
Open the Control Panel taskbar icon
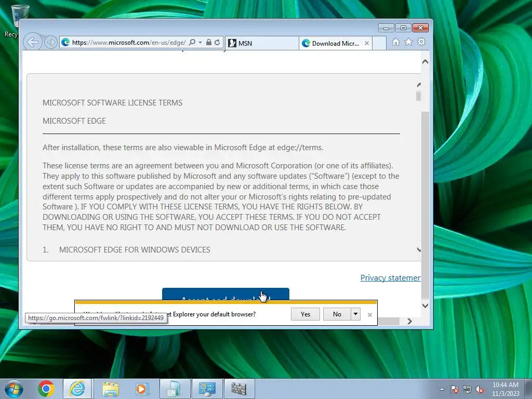(x=207, y=389)
